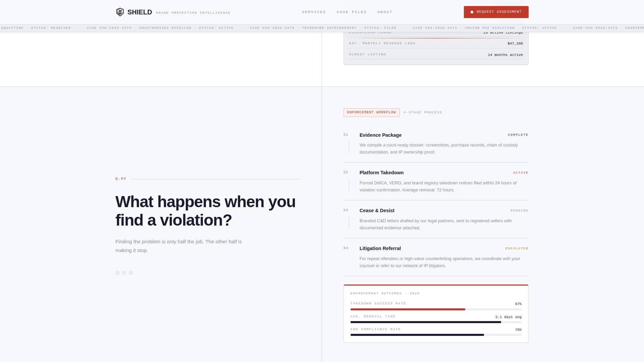Select the middle decorative circle icon
The image size is (644, 362).
[124, 273]
